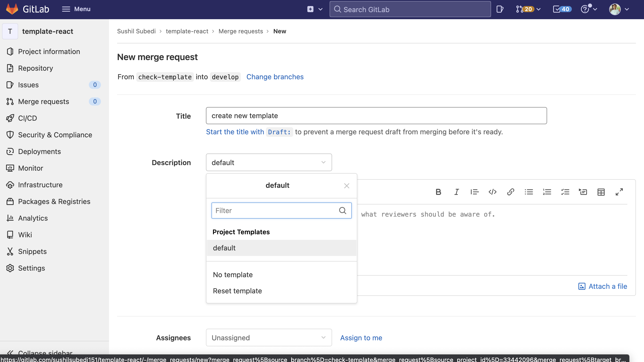Click the CI/CD rocket icon
644x362 pixels.
[10, 118]
